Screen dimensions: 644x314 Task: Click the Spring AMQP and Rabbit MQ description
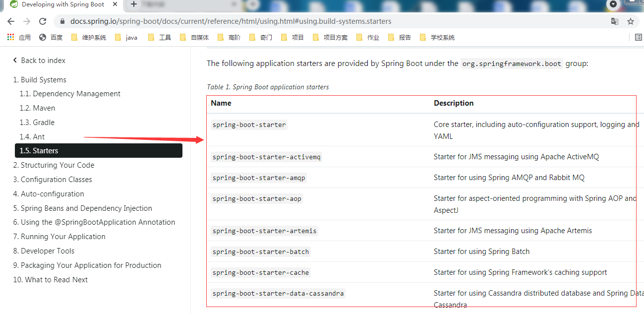pos(509,178)
